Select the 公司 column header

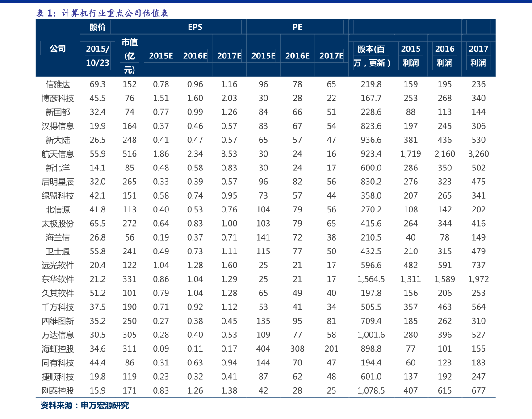58,49
